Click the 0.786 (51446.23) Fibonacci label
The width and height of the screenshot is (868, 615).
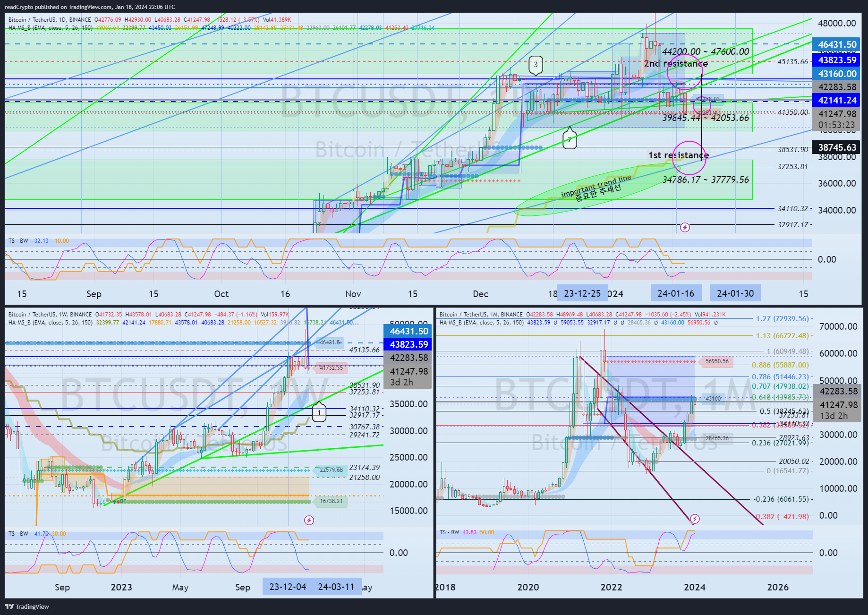tap(780, 377)
